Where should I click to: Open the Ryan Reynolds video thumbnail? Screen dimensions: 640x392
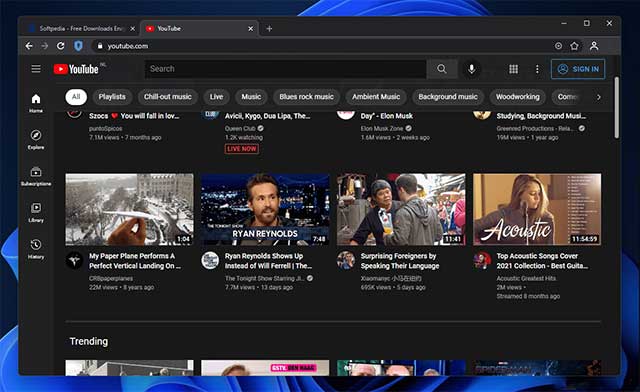coord(265,209)
